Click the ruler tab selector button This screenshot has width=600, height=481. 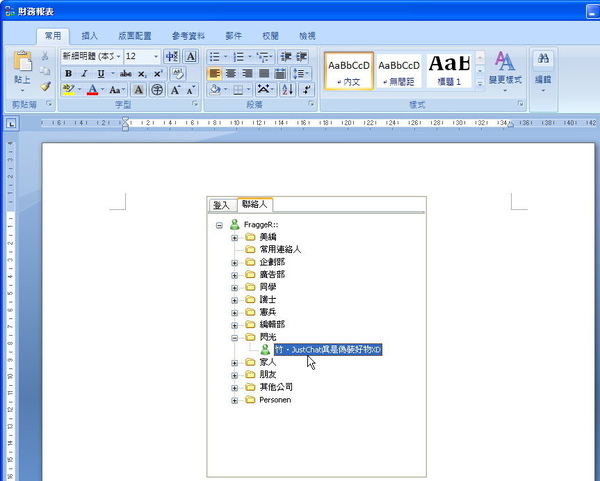tap(12, 124)
